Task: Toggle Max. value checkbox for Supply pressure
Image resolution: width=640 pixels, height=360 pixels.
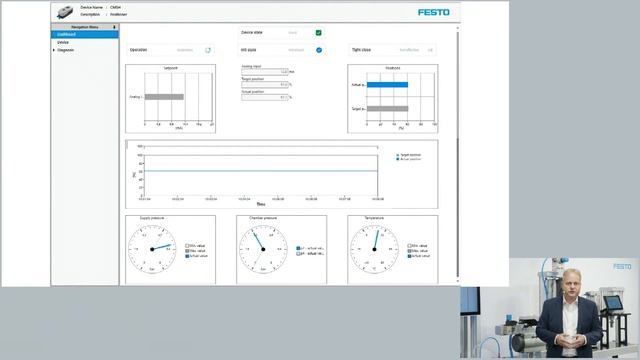Action: tap(187, 251)
